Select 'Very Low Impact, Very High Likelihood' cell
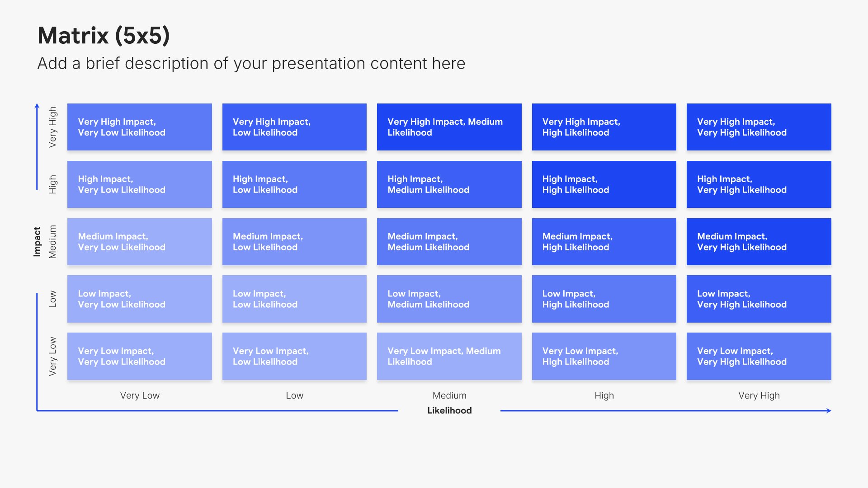868x488 pixels. tap(759, 356)
